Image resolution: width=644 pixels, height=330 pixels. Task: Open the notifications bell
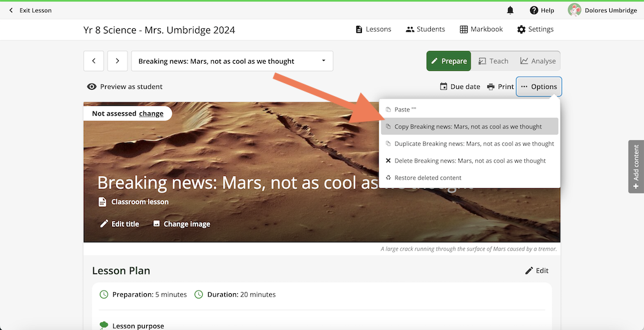(510, 10)
